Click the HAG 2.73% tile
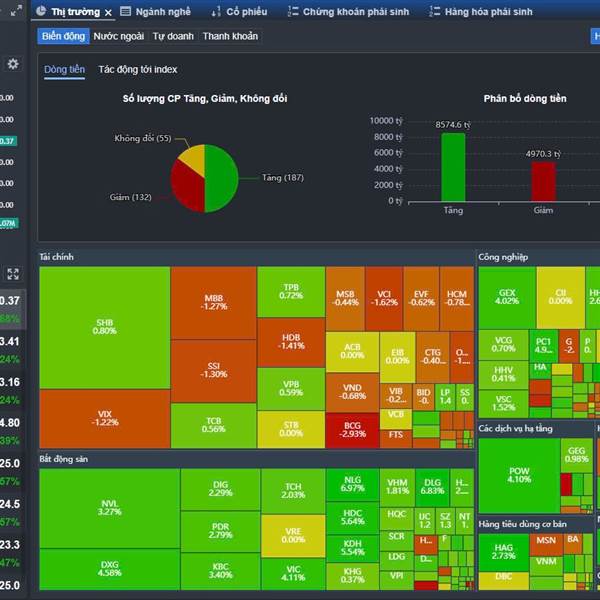This screenshot has height=600, width=600. 504,553
